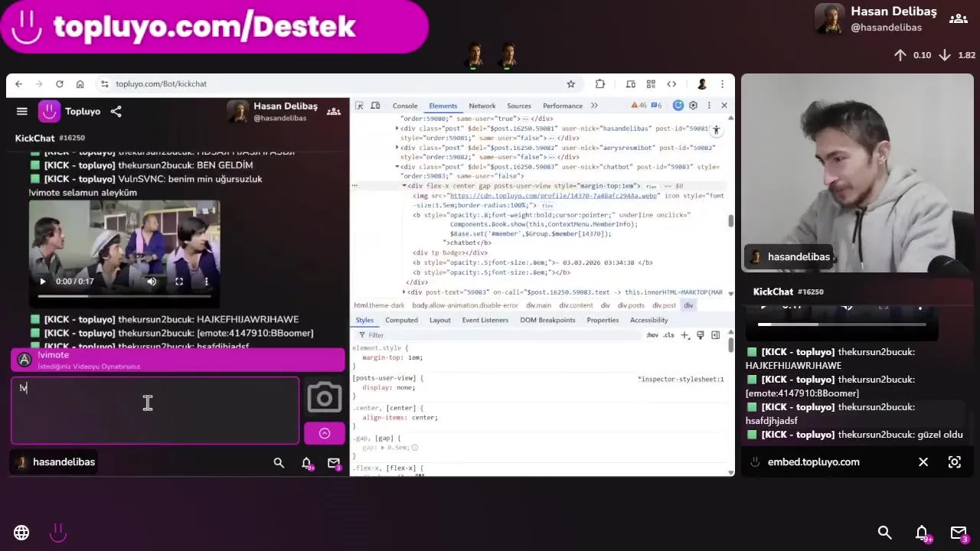The height and width of the screenshot is (551, 980).
Task: Click the members icon at top right
Action: (958, 19)
